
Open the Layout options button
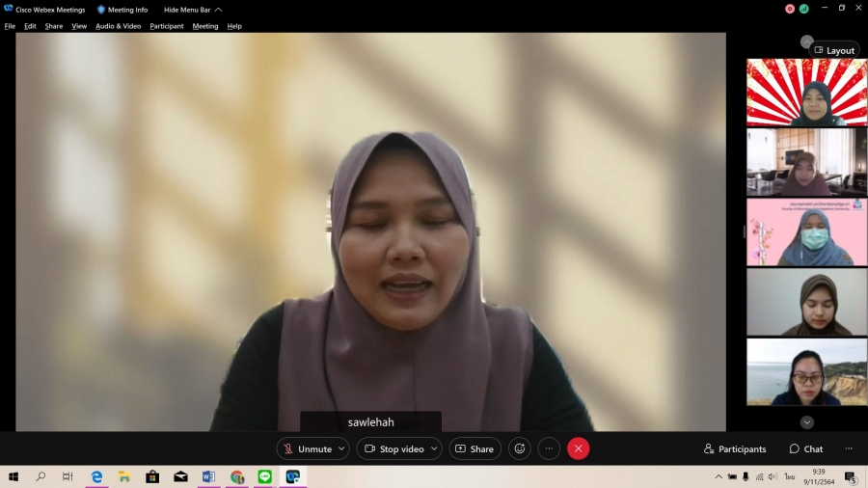834,50
